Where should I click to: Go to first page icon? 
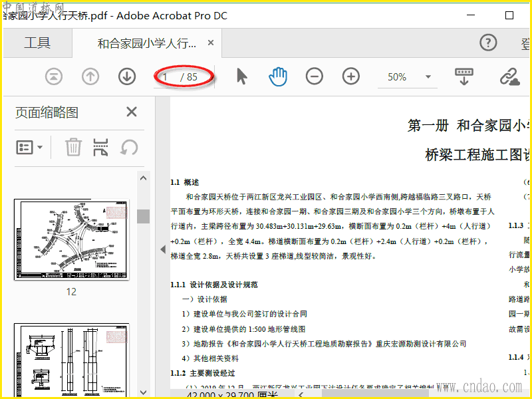(54, 76)
